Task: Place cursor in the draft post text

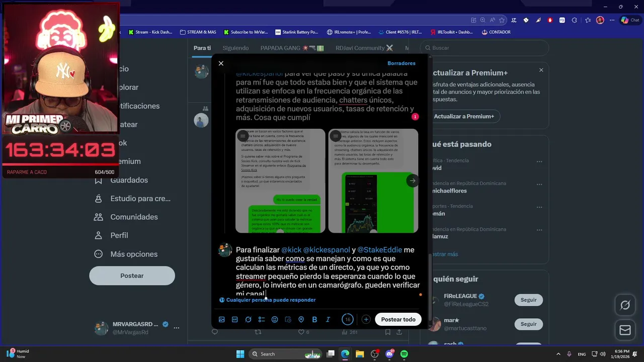Action: [x=328, y=271]
